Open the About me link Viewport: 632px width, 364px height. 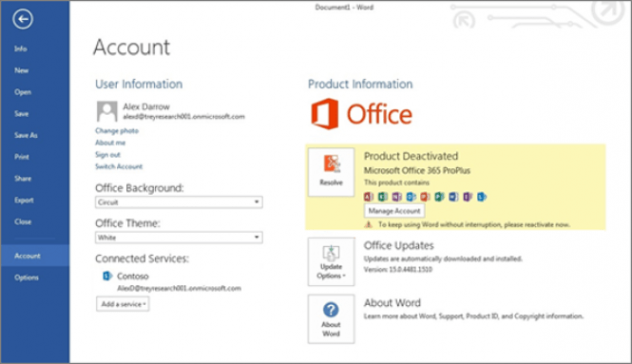pos(110,143)
